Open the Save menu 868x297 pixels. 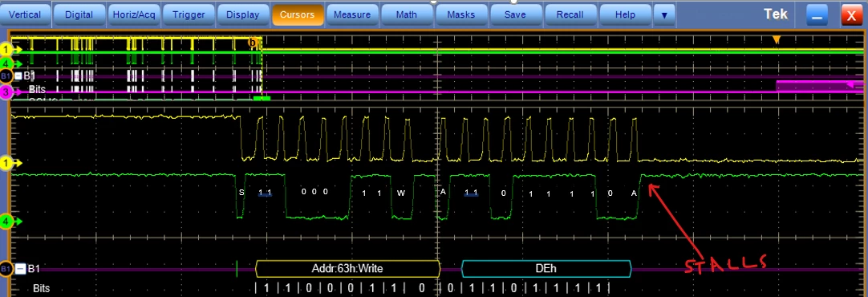coord(515,15)
